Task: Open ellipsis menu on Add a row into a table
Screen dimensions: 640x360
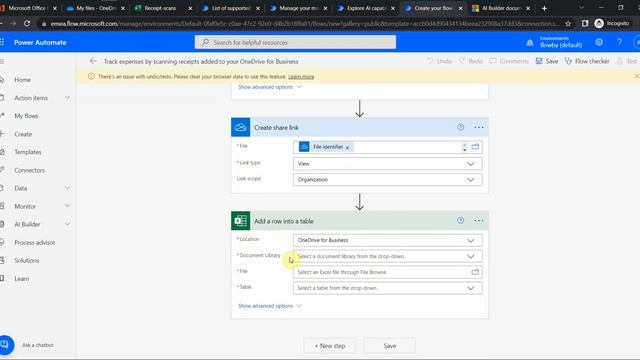Action: pos(479,221)
